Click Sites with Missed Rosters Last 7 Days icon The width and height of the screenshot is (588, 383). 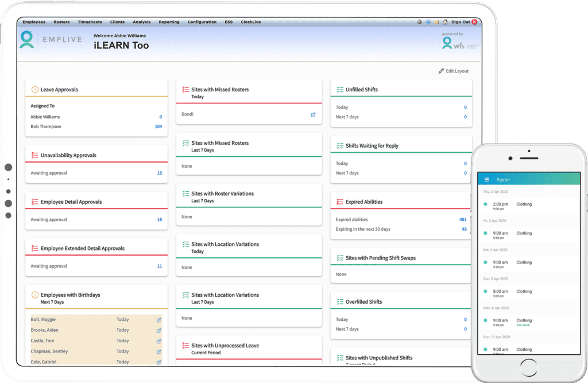click(x=185, y=142)
